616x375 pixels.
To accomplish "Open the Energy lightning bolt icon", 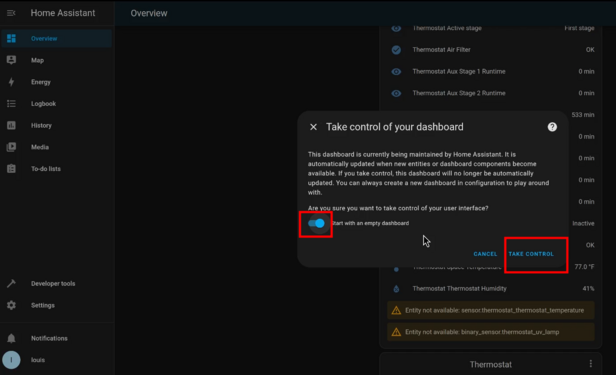I will (11, 82).
